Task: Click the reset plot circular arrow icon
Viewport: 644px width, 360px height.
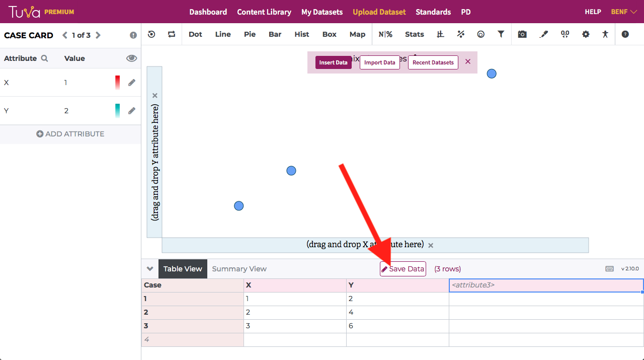Action: (x=151, y=34)
